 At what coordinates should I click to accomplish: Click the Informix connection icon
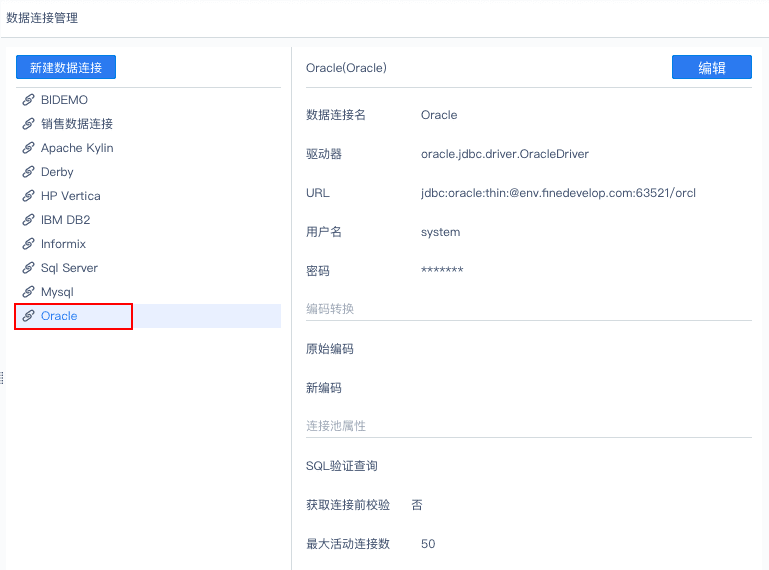(x=28, y=244)
